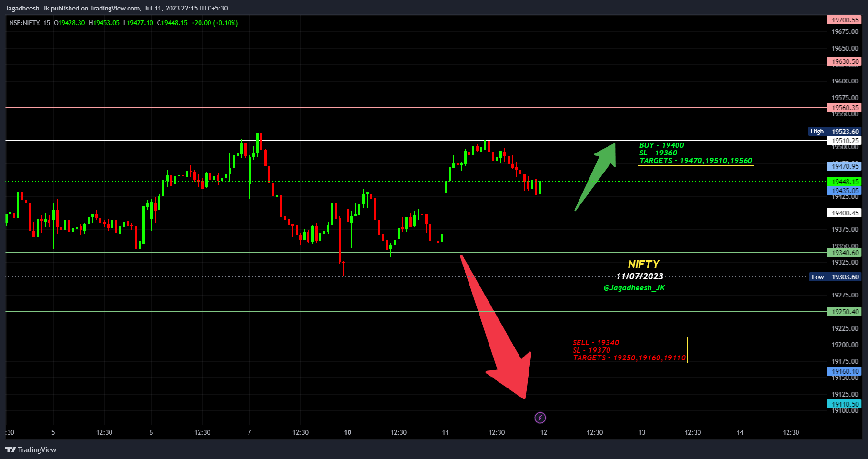Click the 19225.00 price axis tick

click(845, 328)
